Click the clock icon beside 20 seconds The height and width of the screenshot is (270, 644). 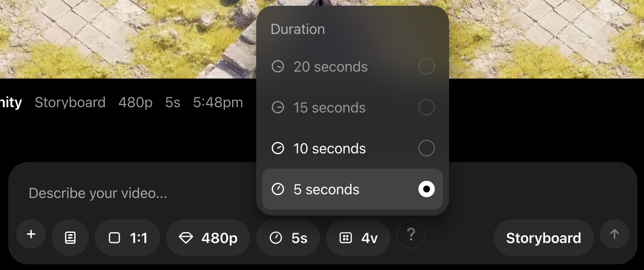click(278, 67)
